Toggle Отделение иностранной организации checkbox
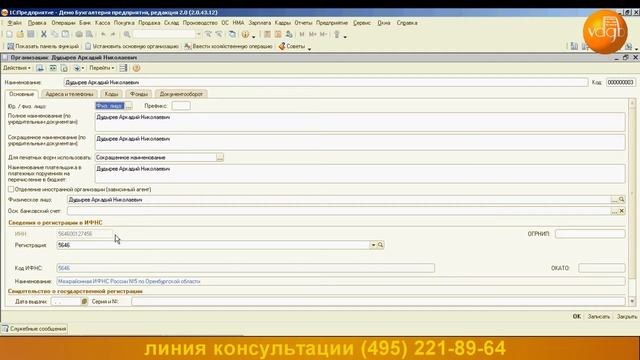This screenshot has width=640, height=360. (11, 189)
